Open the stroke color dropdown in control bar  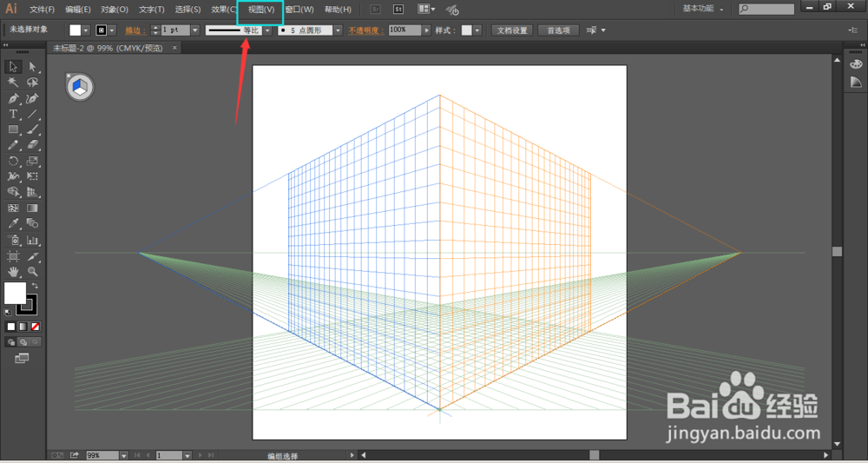(112, 30)
